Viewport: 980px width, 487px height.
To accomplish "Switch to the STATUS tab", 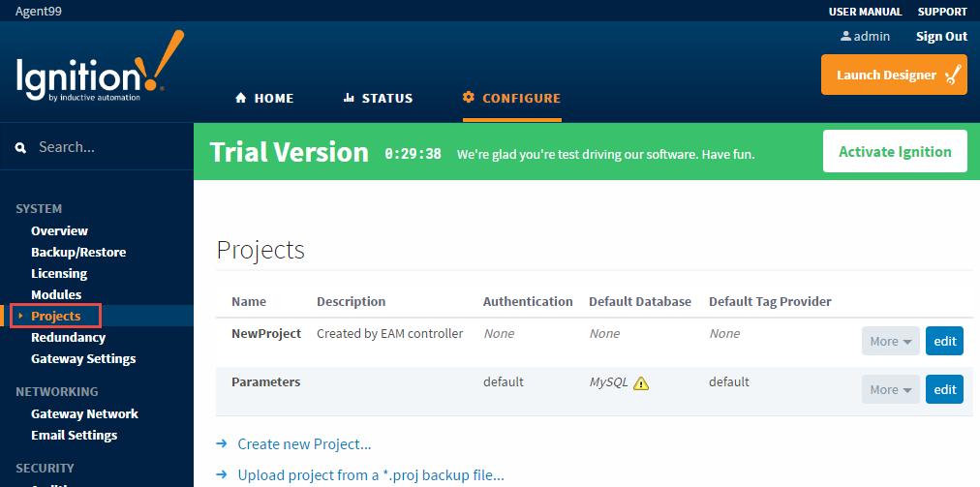I will pos(378,98).
